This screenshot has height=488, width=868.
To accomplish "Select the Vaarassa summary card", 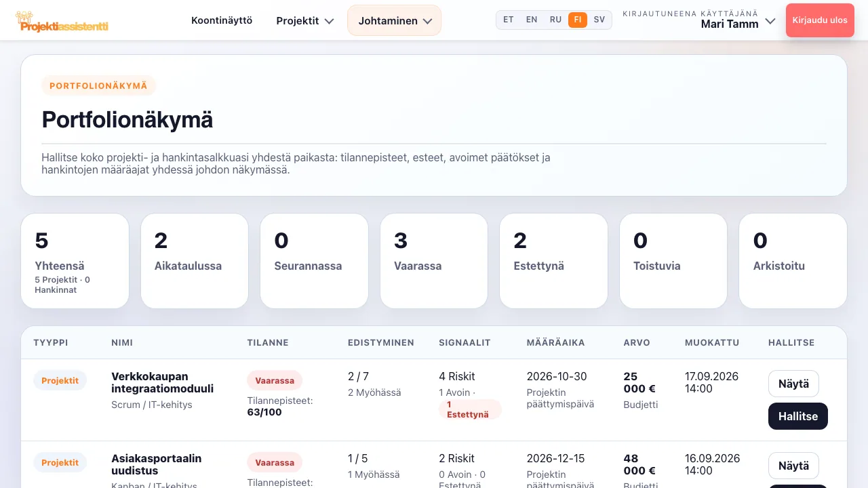I will pyautogui.click(x=434, y=261).
